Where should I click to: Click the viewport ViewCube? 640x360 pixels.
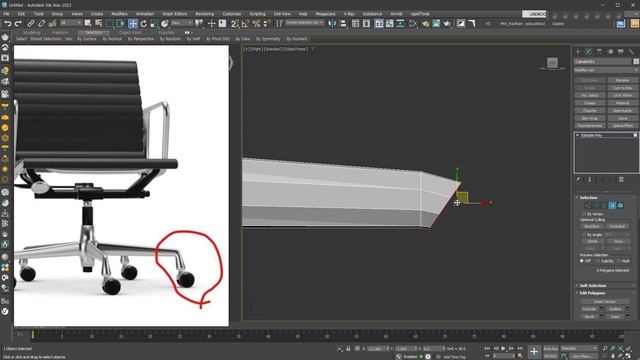click(552, 63)
